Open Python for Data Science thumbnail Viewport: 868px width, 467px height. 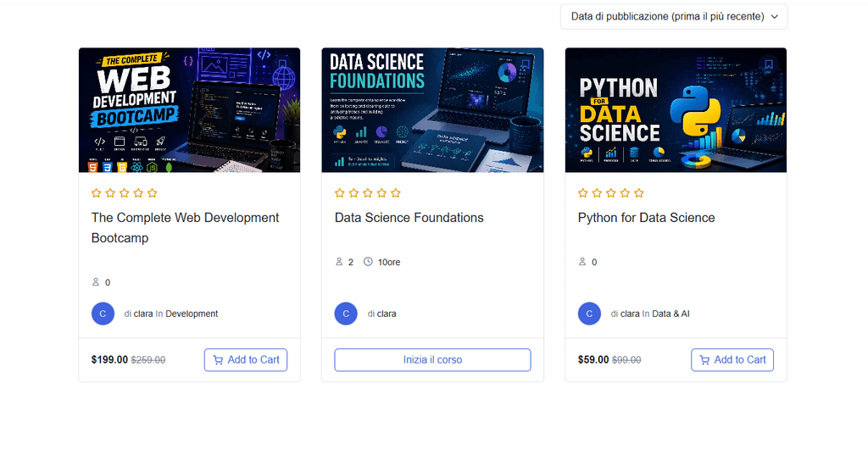676,110
